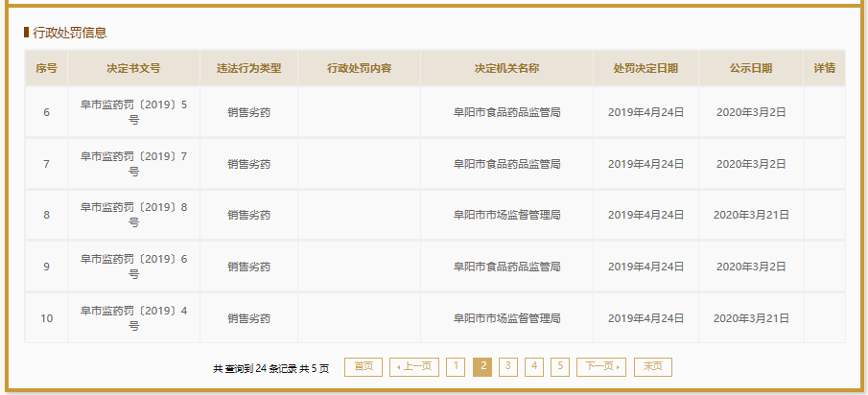Click the 行政处罚信息 section title
The height and width of the screenshot is (395, 868).
[70, 33]
